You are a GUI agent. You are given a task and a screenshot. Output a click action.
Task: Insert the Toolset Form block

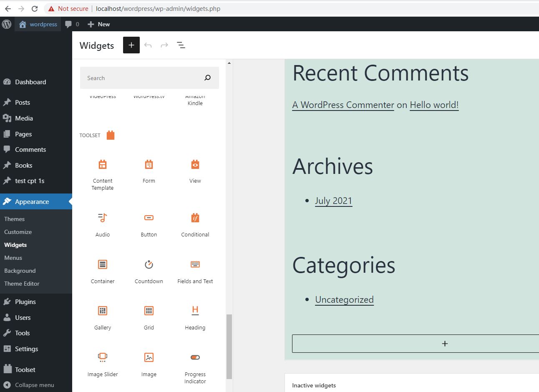click(149, 171)
